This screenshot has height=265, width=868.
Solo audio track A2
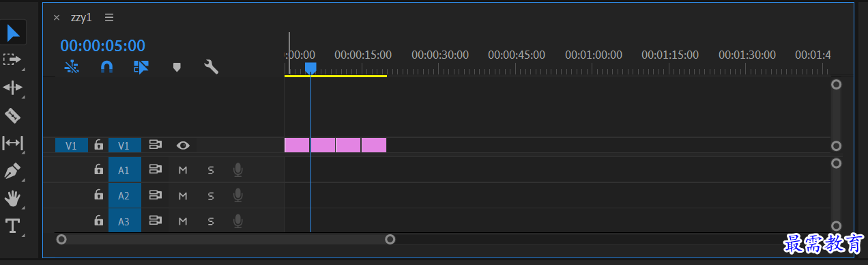(x=211, y=196)
